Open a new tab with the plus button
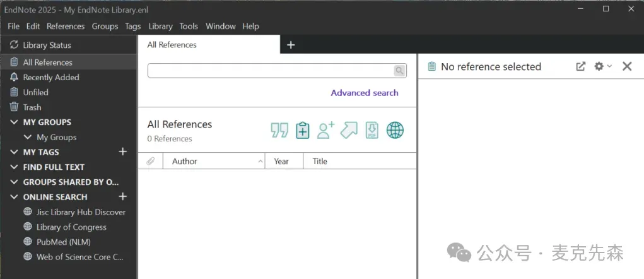This screenshot has width=644, height=279. [x=291, y=45]
